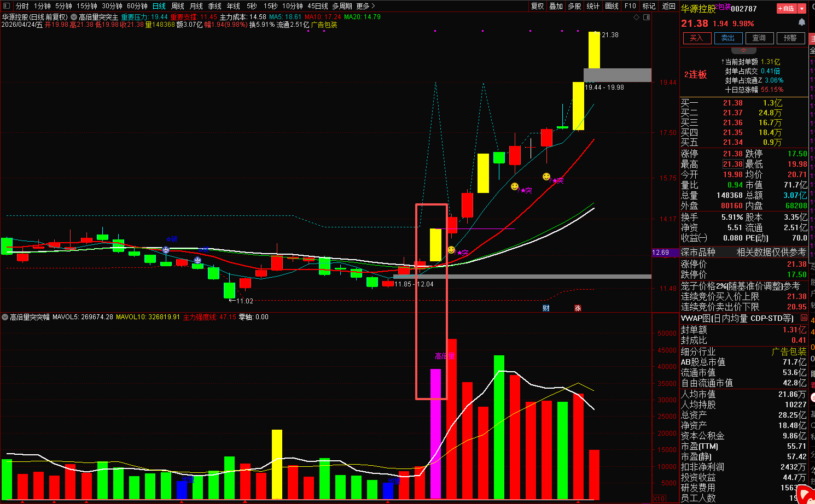Switch to the 10分钟 period
Image resolution: width=815 pixels, height=504 pixels.
(x=293, y=6)
